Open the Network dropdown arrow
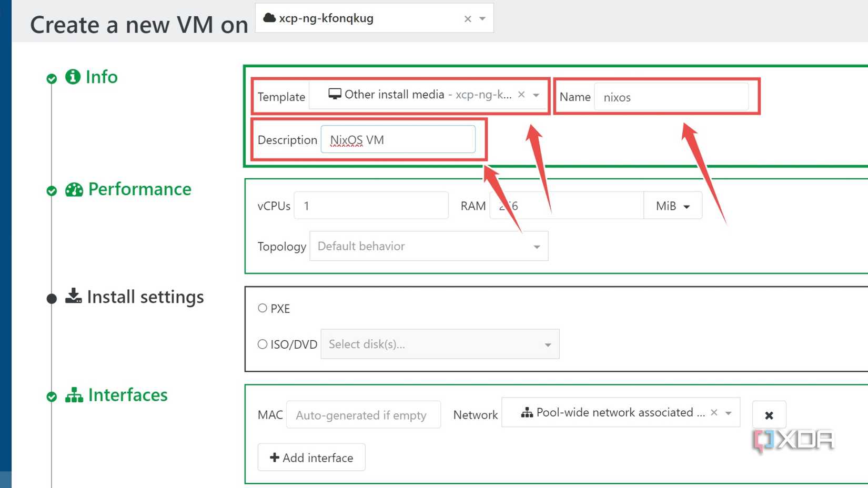 coord(729,413)
